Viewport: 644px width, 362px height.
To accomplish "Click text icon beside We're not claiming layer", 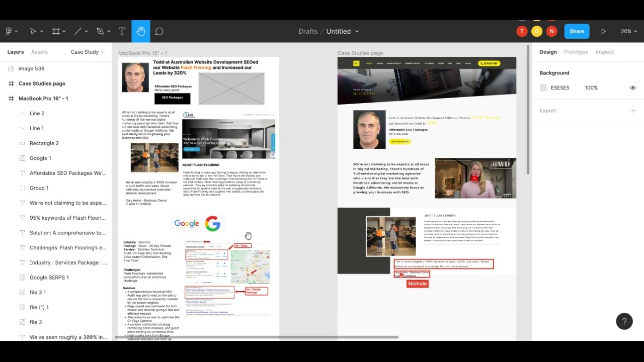I will pyautogui.click(x=22, y=203).
